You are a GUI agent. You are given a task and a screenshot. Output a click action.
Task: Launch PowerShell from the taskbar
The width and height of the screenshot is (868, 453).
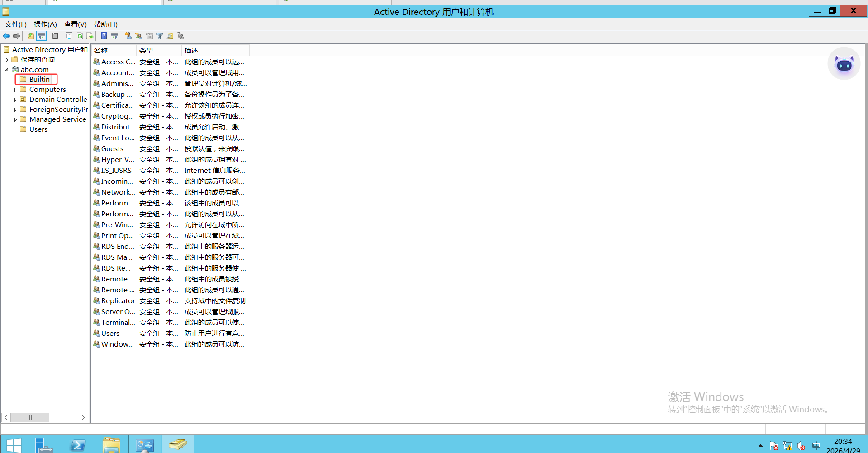[x=78, y=445]
